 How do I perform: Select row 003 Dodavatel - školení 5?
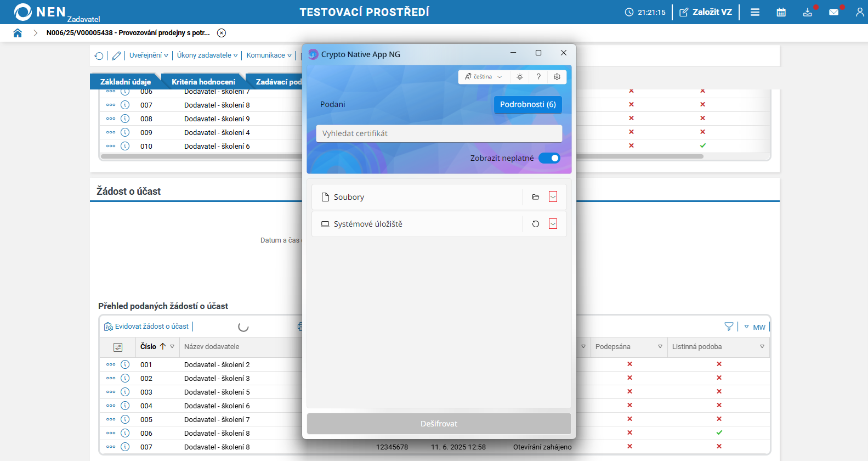tap(217, 392)
